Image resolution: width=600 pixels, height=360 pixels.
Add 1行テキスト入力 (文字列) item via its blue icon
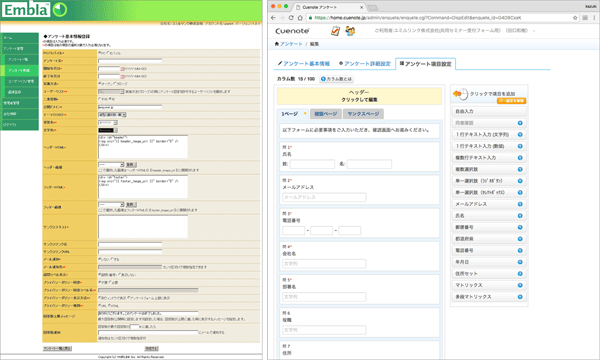click(x=520, y=135)
